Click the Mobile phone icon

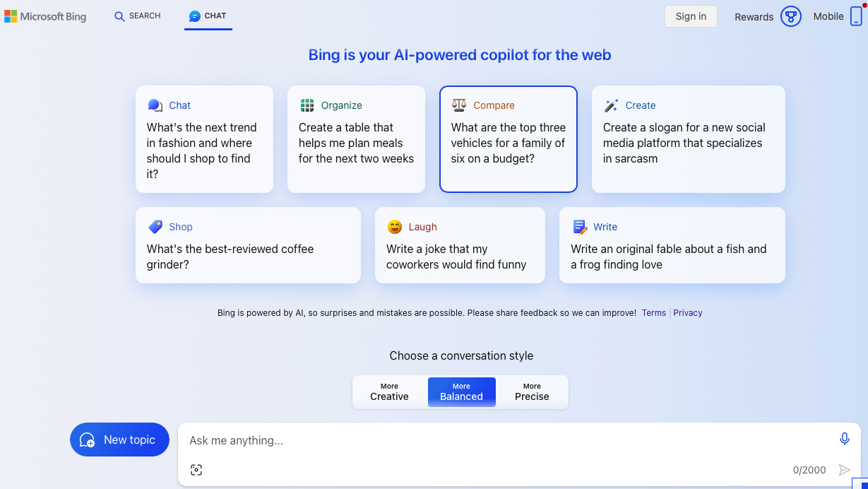[x=856, y=16]
